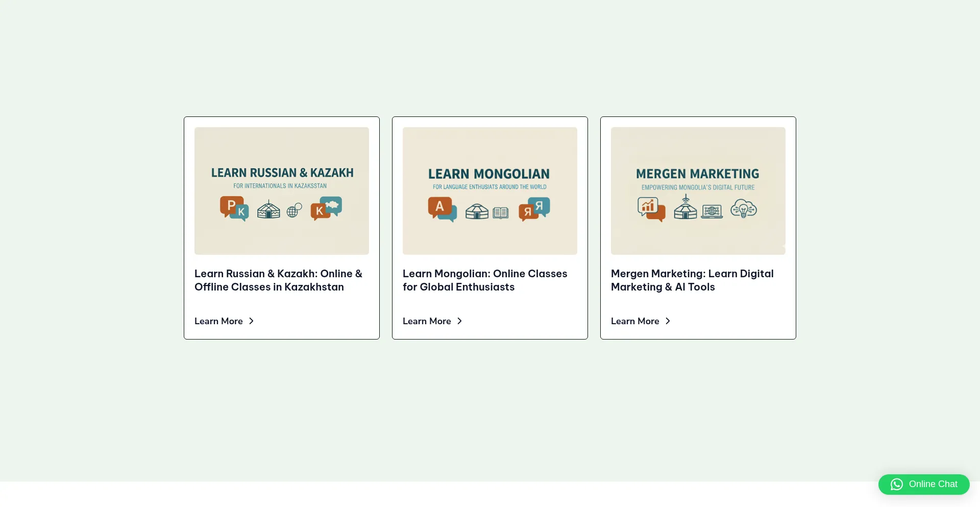This screenshot has height=507, width=980.
Task: Click the open book icon in Mongolian banner
Action: point(501,212)
